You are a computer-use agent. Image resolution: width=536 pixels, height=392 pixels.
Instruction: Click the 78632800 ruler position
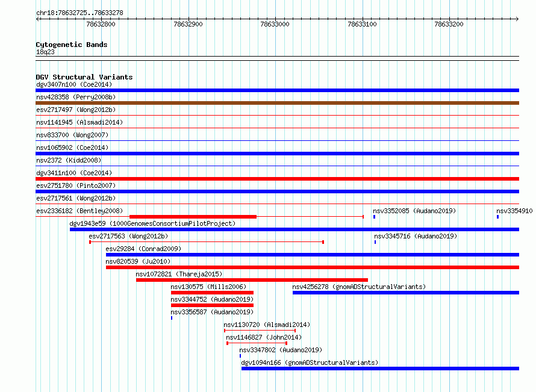pos(101,24)
